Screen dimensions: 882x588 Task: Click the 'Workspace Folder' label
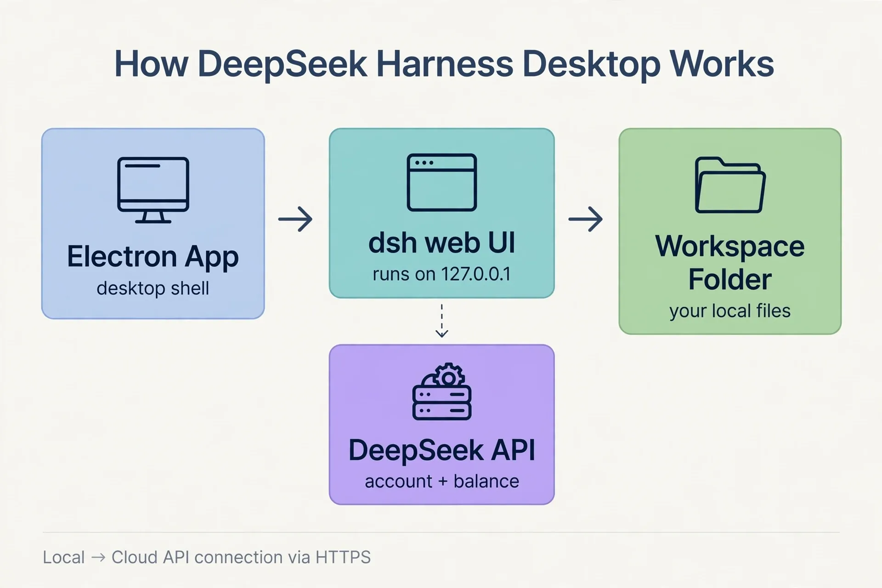pyautogui.click(x=730, y=263)
